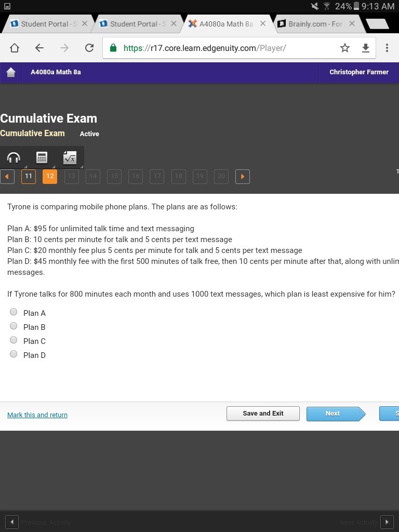Click the course home icon in purple bar
This screenshot has width=399, height=532.
pos(11,72)
